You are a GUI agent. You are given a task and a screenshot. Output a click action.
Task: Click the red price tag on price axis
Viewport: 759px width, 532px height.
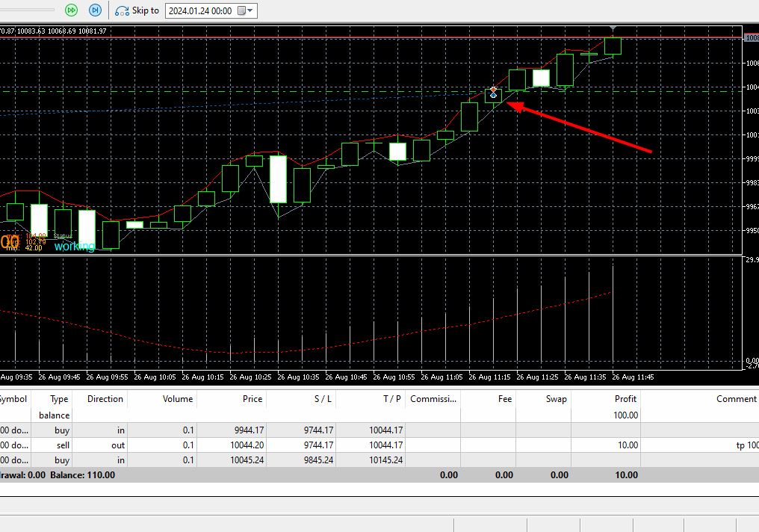point(752,38)
